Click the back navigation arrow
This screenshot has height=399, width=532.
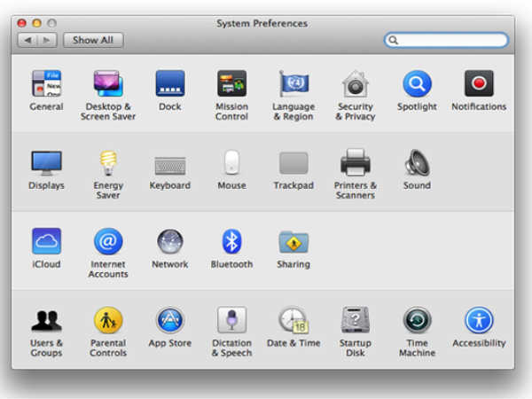click(x=27, y=40)
